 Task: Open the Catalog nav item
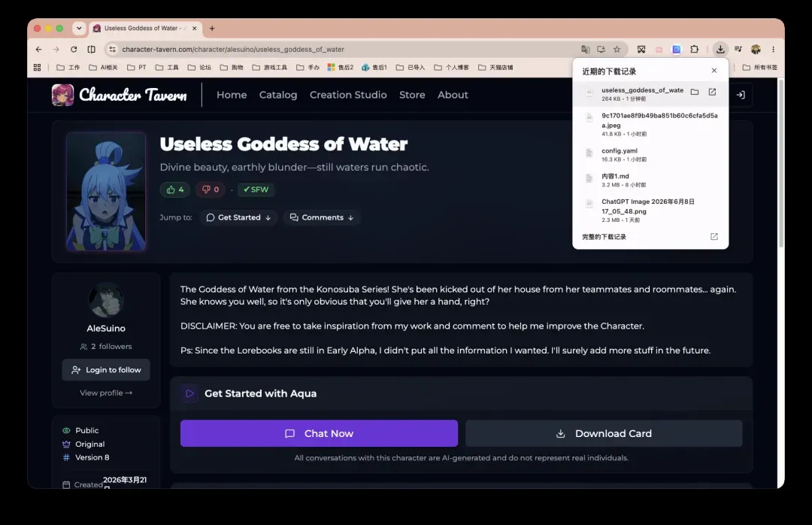pos(278,95)
